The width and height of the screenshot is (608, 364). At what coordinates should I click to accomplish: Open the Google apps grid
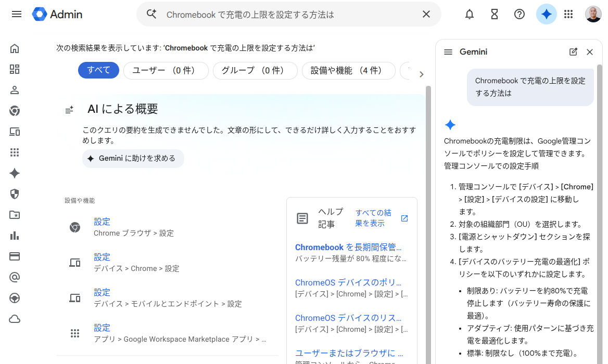coord(568,15)
